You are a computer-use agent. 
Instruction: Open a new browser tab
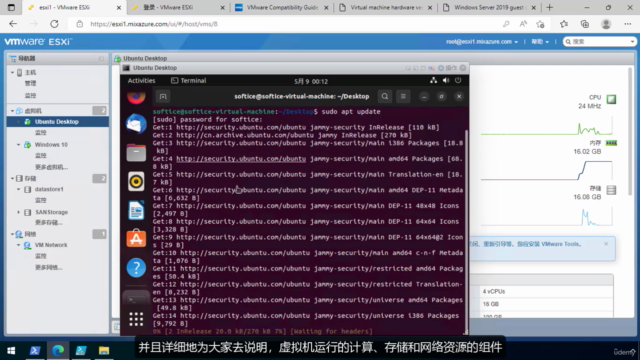[549, 8]
